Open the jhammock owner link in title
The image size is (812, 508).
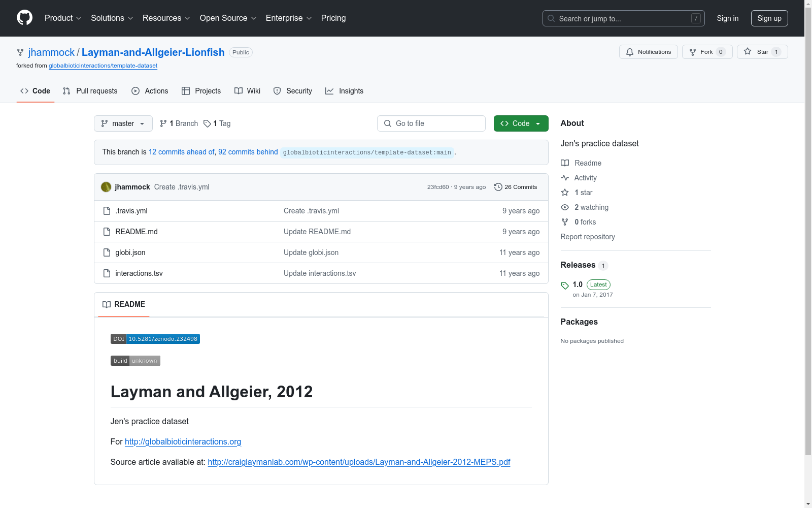click(x=51, y=52)
